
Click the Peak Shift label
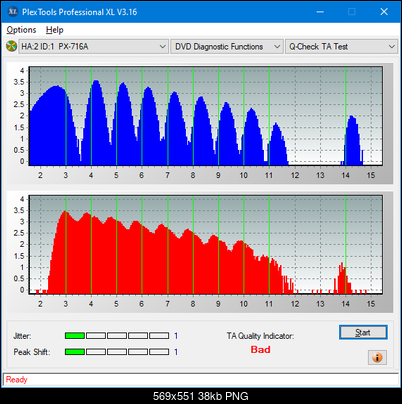pos(32,352)
